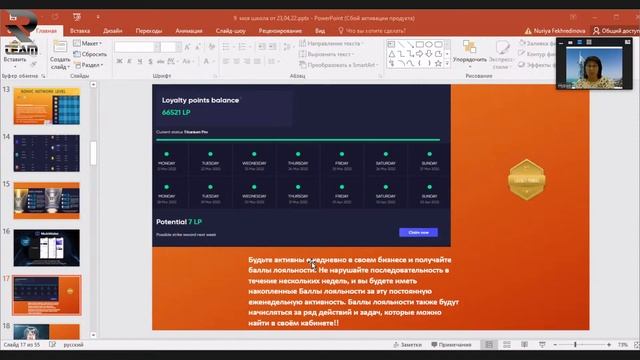640x360 pixels.
Task: Open the Рецензирование ribbon tab
Action: 280,31
